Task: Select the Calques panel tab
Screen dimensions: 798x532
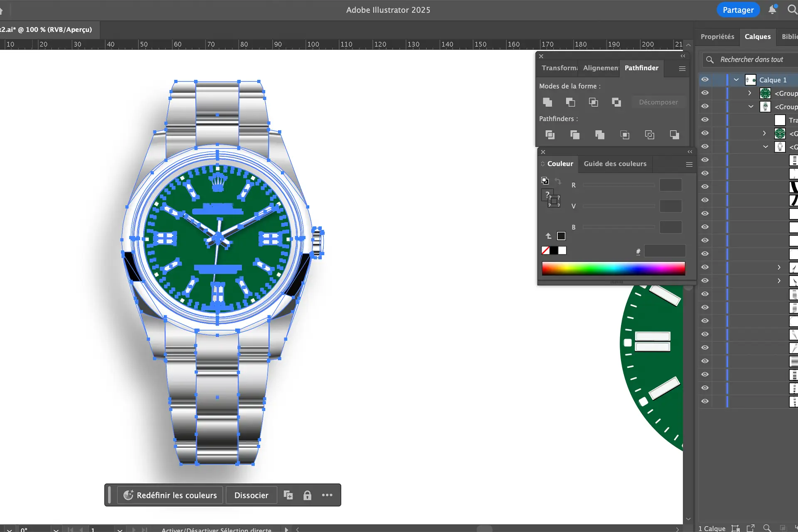Action: pyautogui.click(x=758, y=37)
